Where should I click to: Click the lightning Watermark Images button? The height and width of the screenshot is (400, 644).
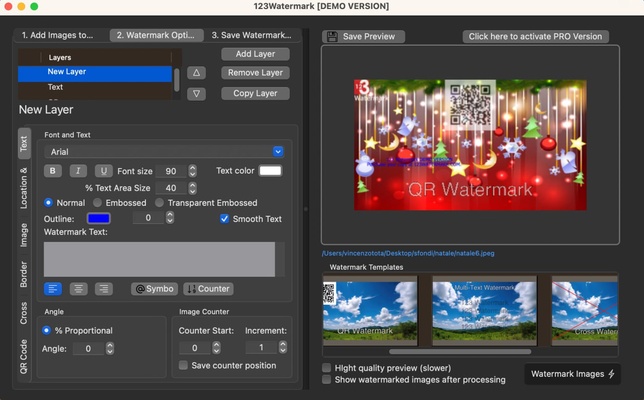[573, 374]
